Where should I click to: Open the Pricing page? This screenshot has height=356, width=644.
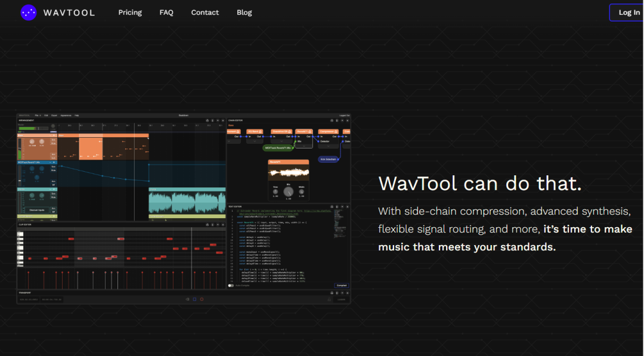[130, 13]
